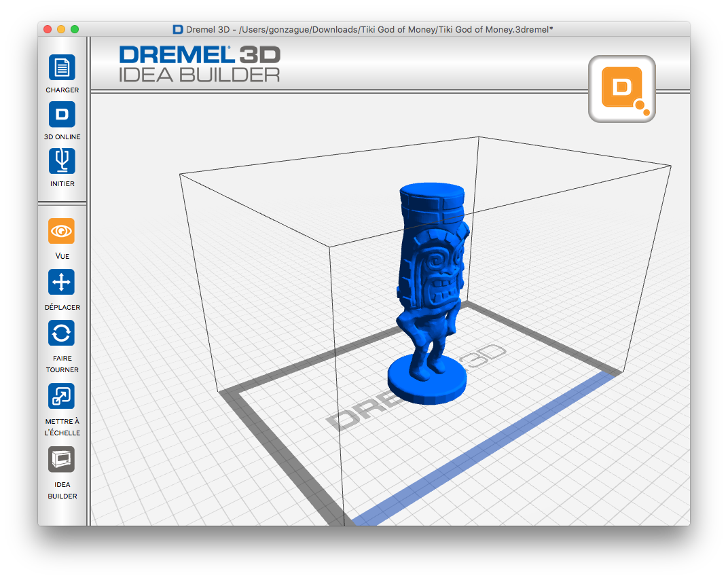Click the Idea Builder printer icon
728x580 pixels.
click(62, 460)
